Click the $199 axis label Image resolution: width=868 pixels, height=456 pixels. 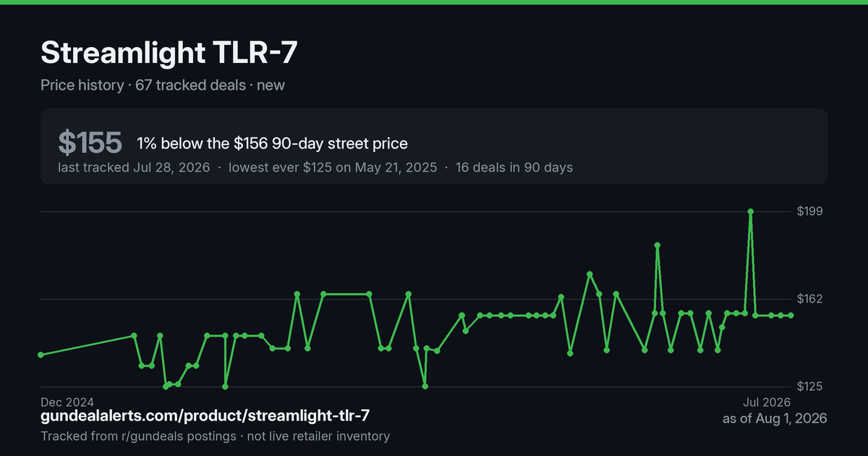811,211
